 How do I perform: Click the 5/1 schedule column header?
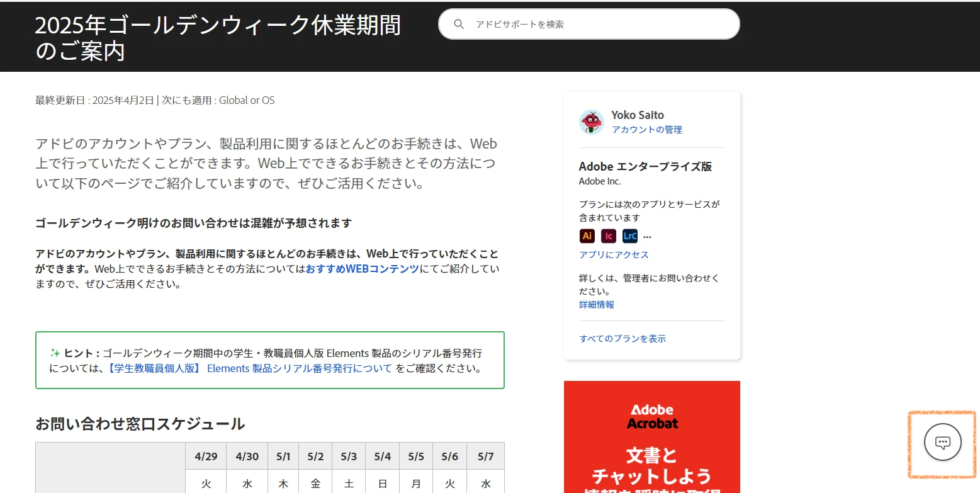pos(283,456)
